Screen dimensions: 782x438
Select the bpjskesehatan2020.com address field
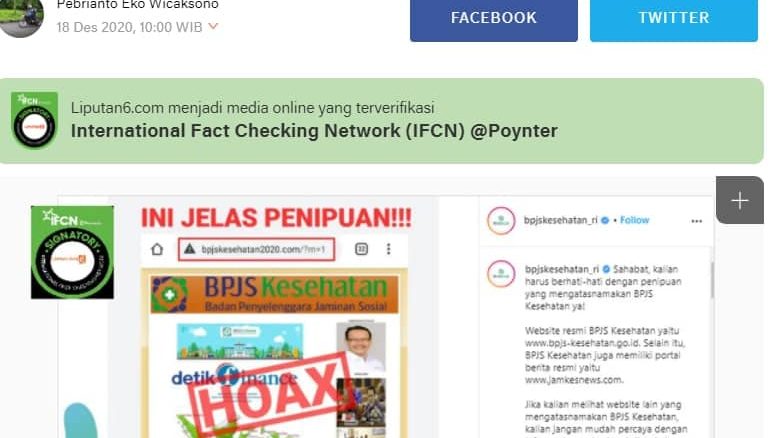click(x=256, y=249)
